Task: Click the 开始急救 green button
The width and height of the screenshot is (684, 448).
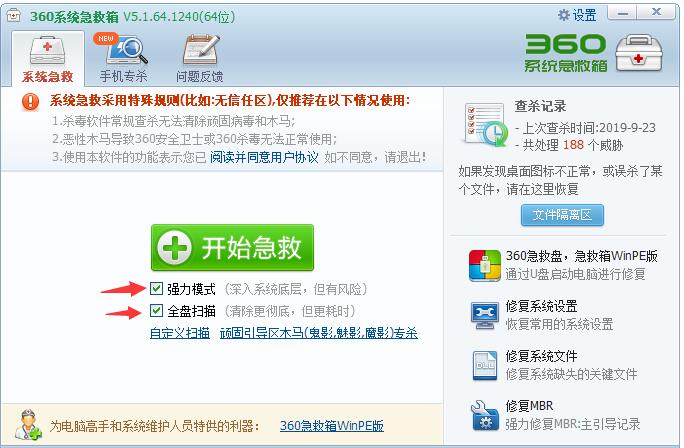Action: [232, 247]
